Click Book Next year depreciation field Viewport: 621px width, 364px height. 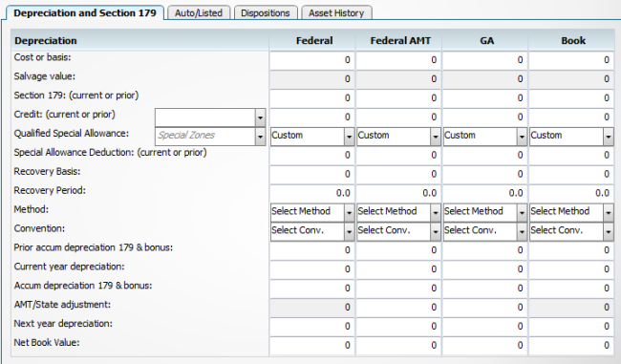click(x=571, y=327)
